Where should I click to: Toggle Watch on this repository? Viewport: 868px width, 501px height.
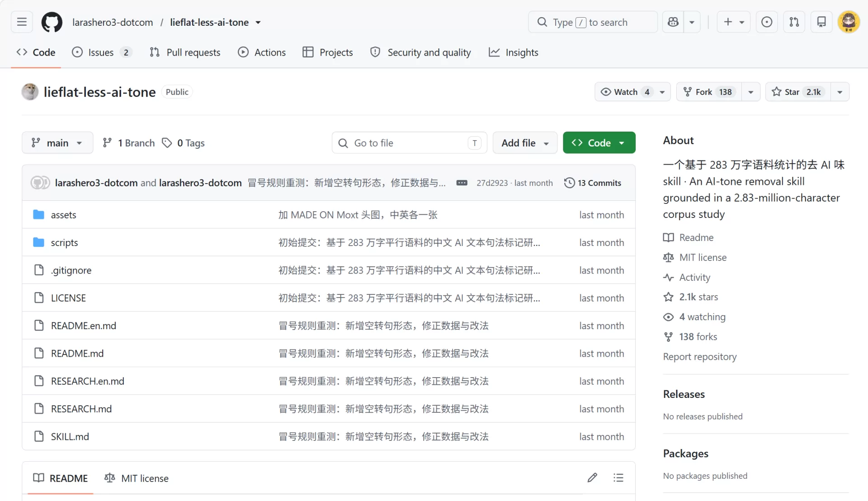click(625, 92)
